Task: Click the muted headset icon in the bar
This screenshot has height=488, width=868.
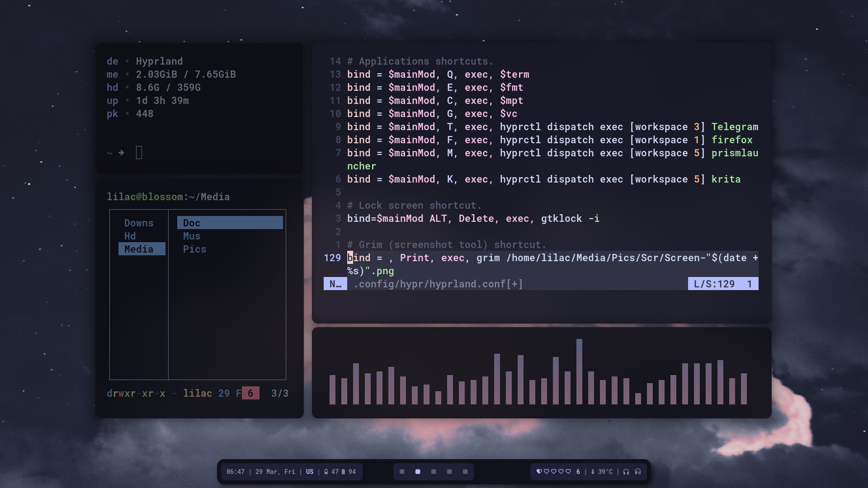Action: pos(638,472)
